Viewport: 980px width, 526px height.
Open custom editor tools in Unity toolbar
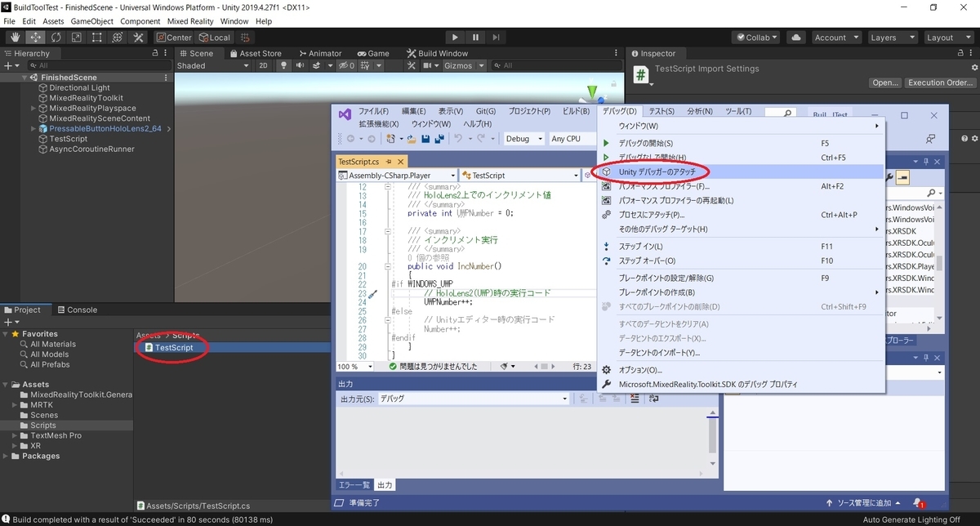(x=138, y=38)
